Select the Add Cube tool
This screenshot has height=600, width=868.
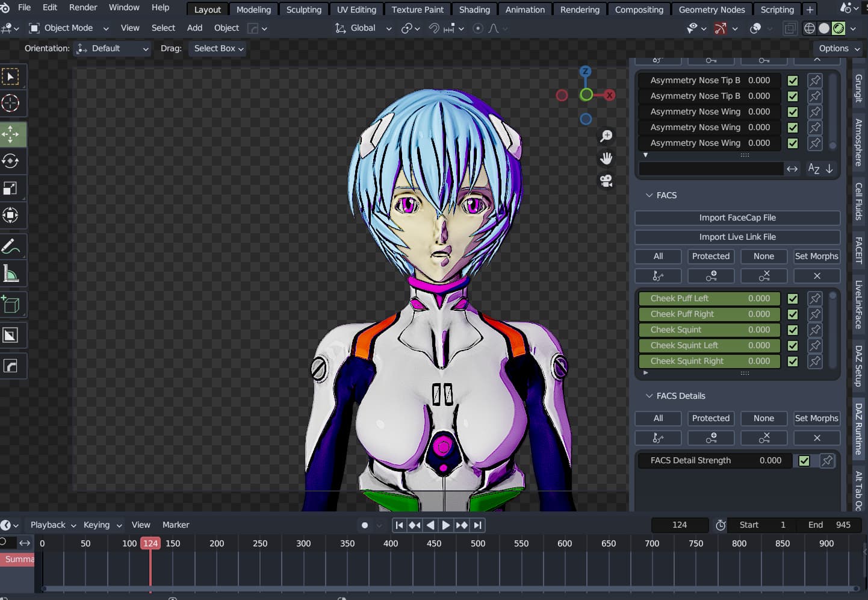click(x=11, y=305)
